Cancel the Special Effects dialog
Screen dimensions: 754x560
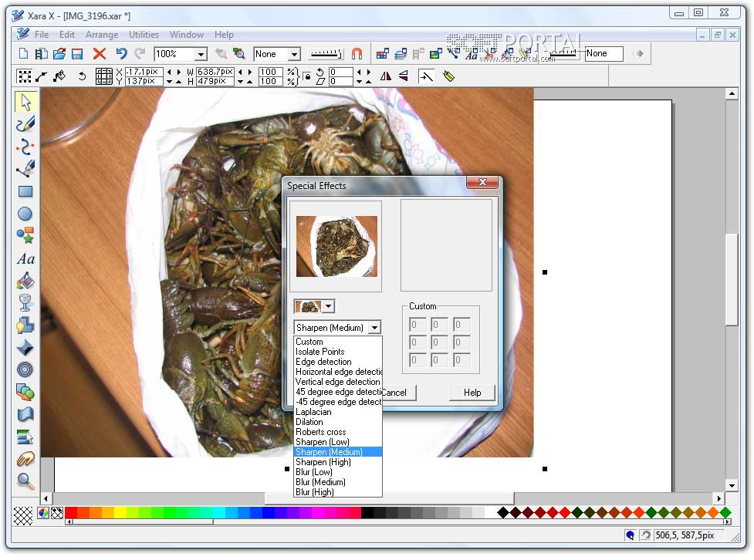click(x=399, y=393)
